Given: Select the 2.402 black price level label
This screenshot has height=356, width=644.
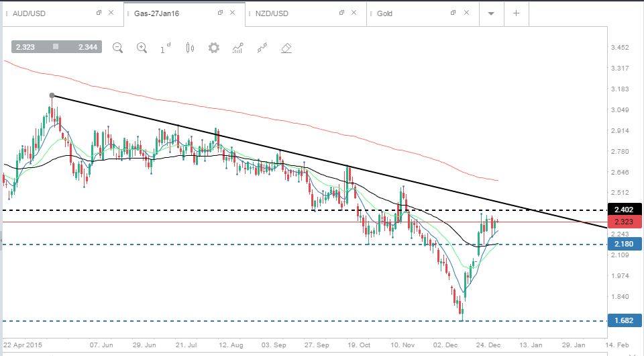Looking at the screenshot, I should click(x=623, y=210).
